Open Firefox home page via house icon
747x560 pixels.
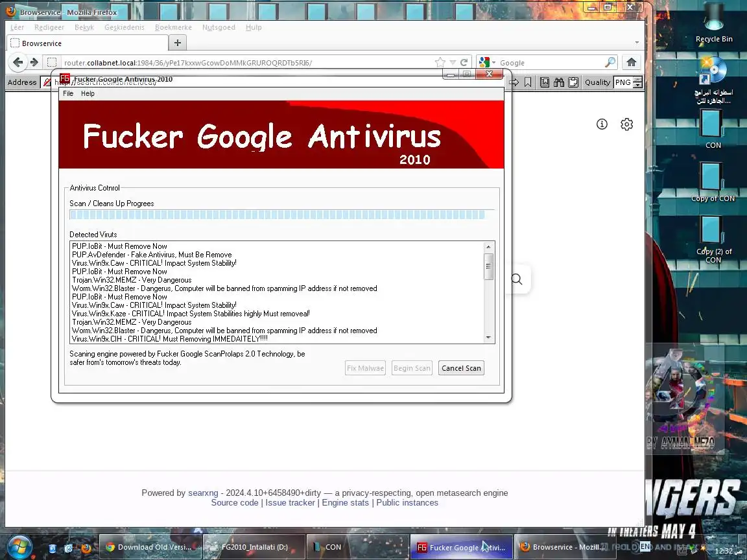coord(632,62)
